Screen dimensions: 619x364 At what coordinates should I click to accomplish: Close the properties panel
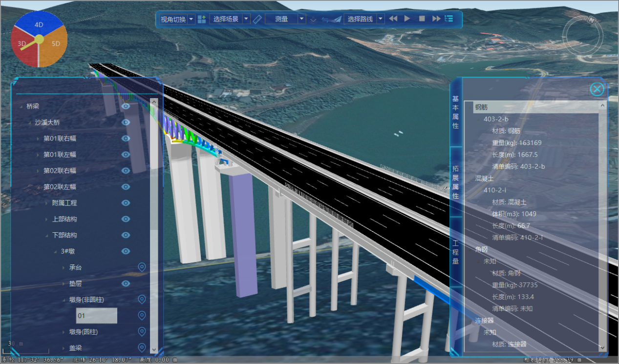click(x=597, y=89)
